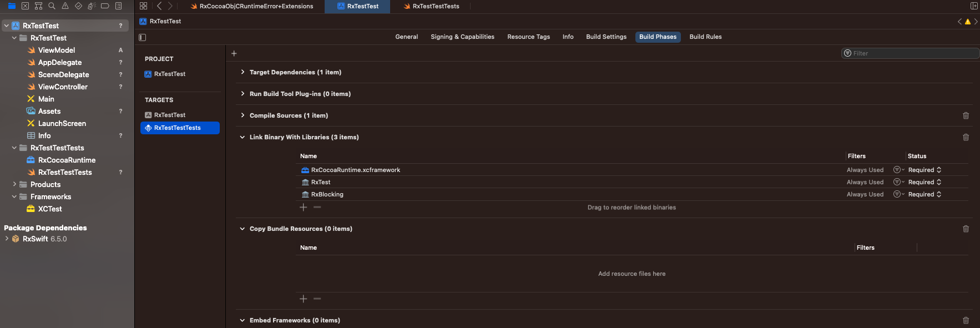980x328 pixels.
Task: Add a new build phase
Action: click(234, 54)
